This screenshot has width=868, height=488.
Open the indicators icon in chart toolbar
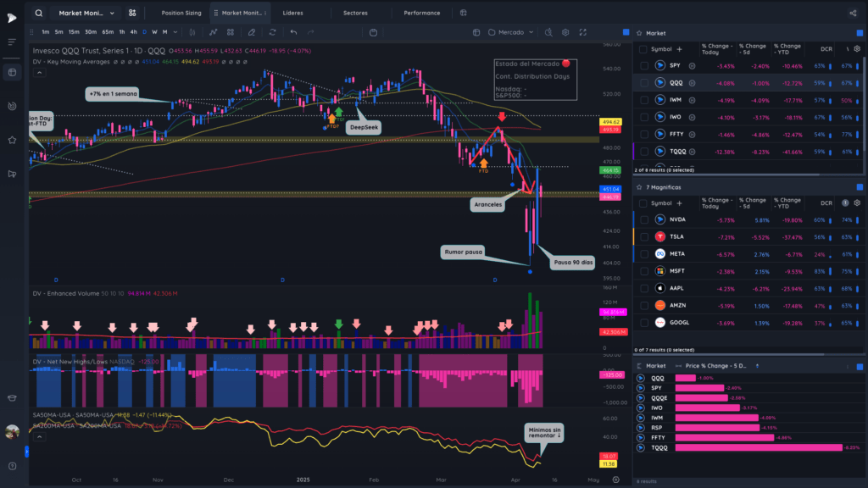(x=213, y=32)
